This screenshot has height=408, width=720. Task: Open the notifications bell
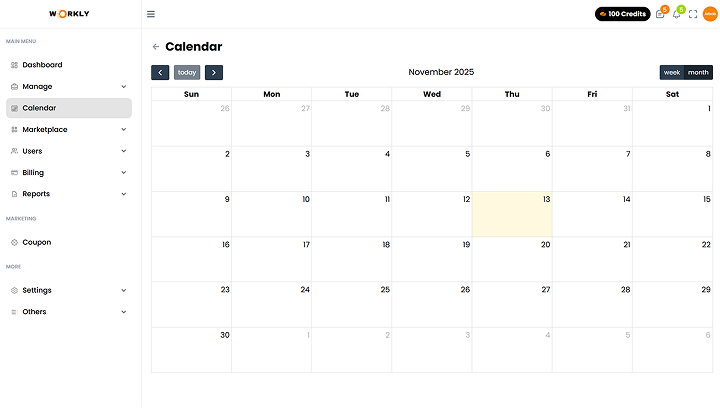click(676, 14)
